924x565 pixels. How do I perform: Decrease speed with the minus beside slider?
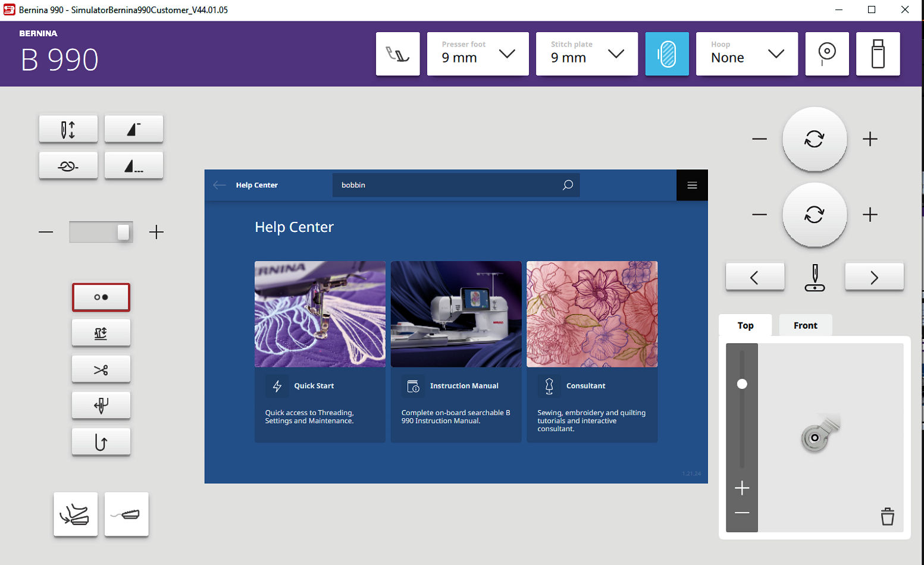click(x=46, y=232)
